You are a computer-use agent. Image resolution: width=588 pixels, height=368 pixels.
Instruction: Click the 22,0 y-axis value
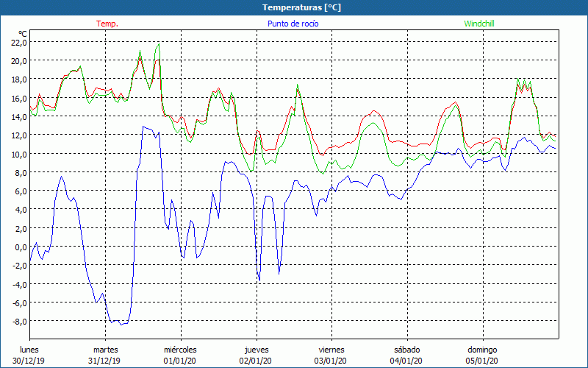click(19, 43)
